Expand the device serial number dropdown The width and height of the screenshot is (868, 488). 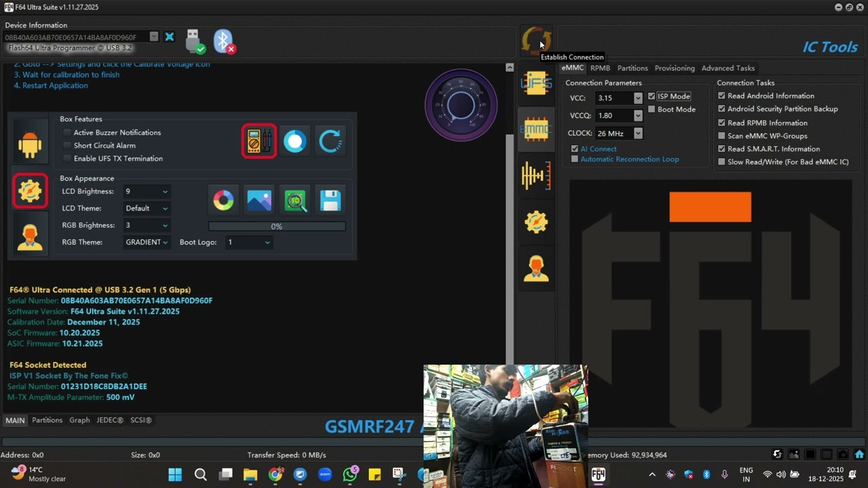coord(154,37)
